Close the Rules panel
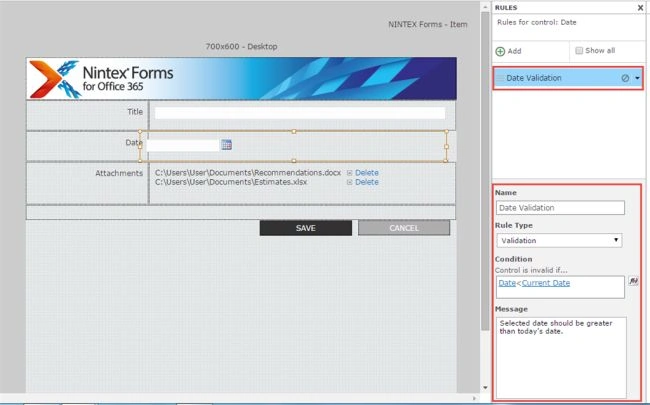 [640, 7]
